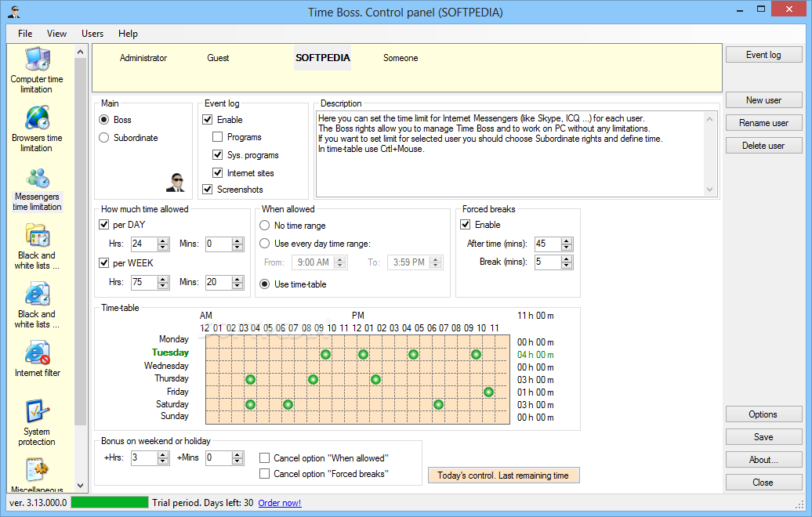Disable Forced breaks Enable checkbox
This screenshot has height=517, width=812.
[x=466, y=225]
